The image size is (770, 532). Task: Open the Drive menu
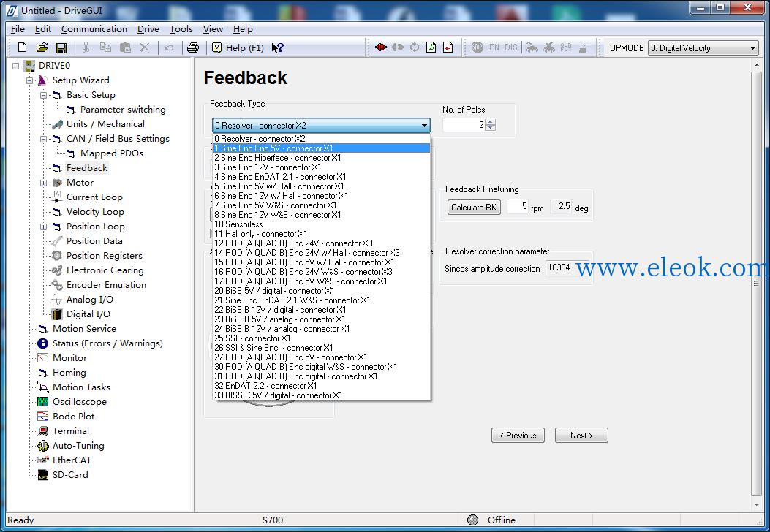pyautogui.click(x=148, y=29)
